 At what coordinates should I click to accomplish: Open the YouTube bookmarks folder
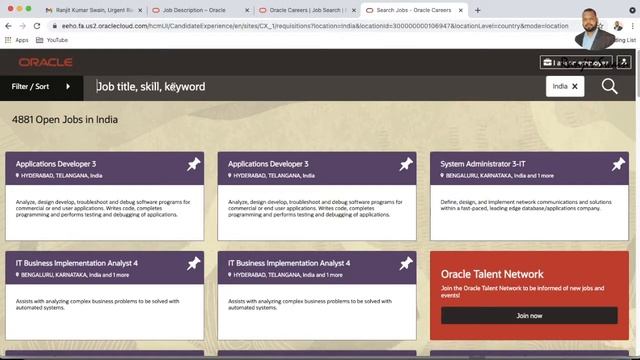(52, 40)
